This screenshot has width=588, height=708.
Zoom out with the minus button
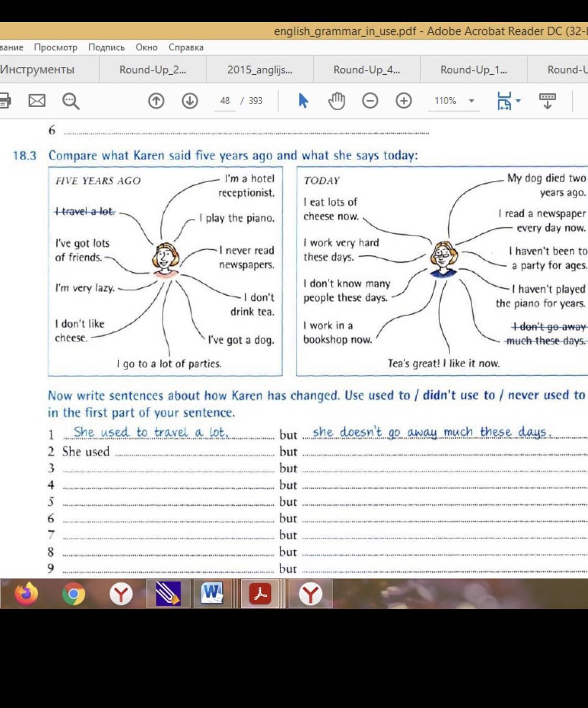370,100
